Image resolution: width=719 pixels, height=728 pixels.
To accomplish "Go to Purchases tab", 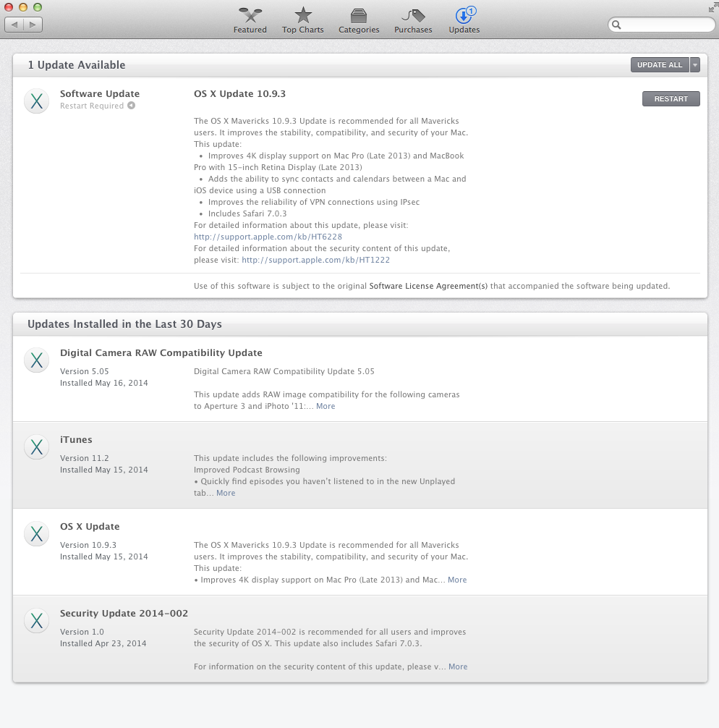I will [x=413, y=21].
